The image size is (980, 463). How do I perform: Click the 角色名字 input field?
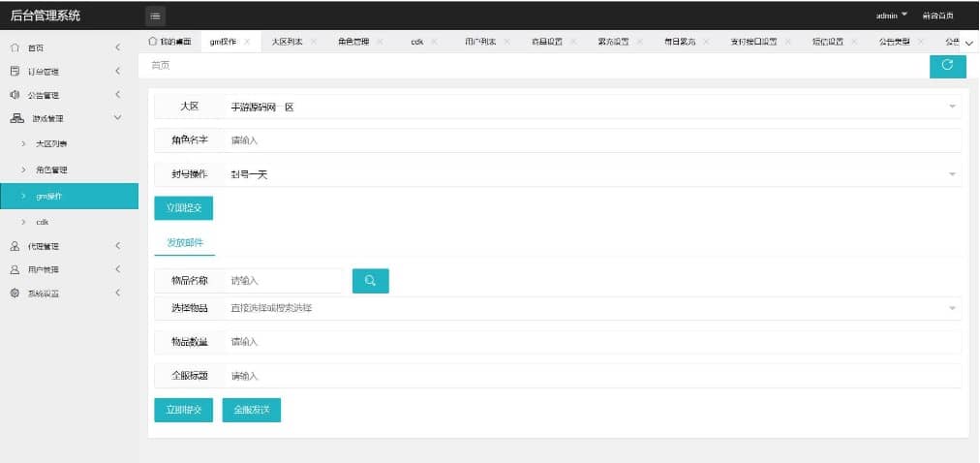(x=591, y=140)
